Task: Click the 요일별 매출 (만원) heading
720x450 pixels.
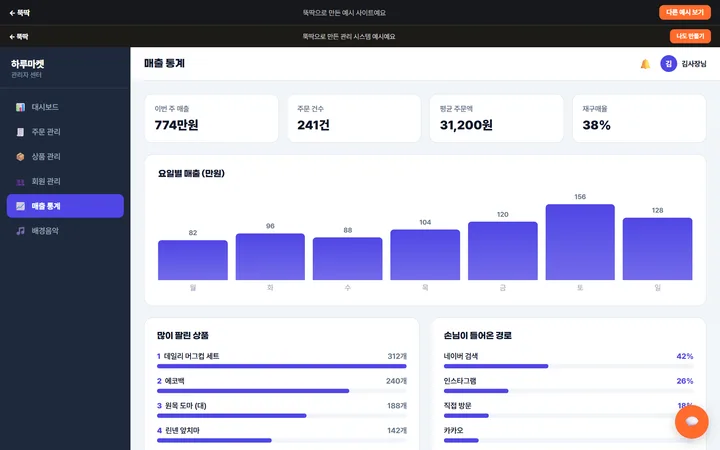Action: 191,174
